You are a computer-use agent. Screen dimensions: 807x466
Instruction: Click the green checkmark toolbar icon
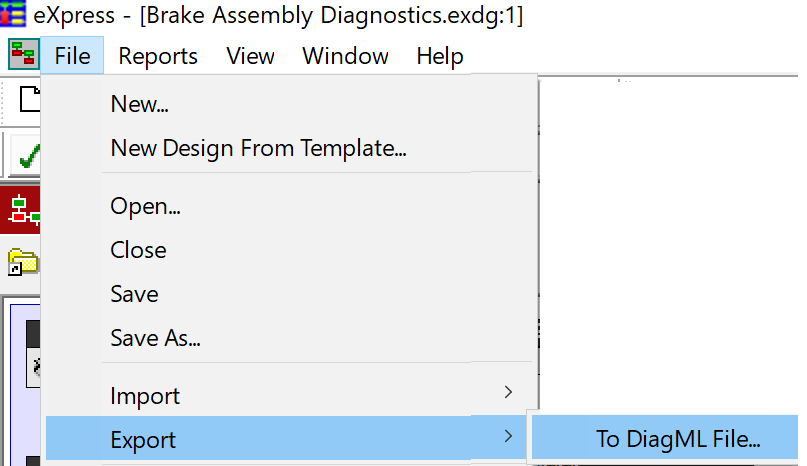(28, 156)
